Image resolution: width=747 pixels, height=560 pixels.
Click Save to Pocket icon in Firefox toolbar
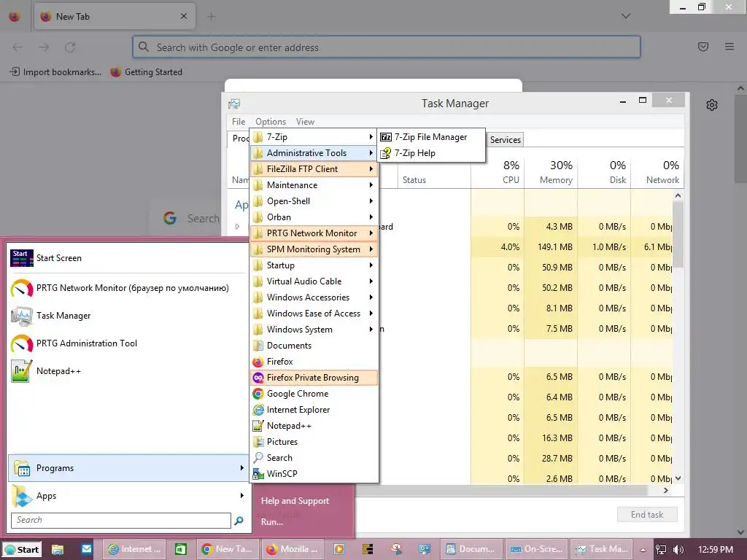[703, 47]
